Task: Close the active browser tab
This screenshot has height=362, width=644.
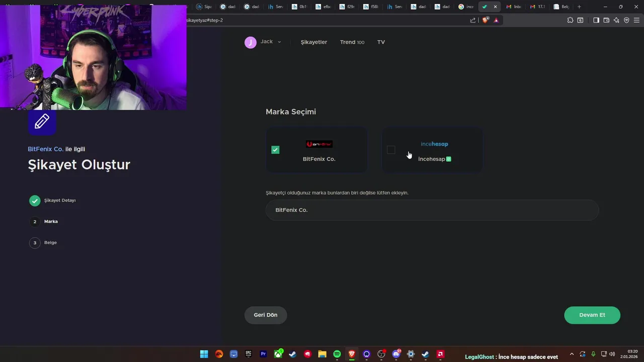Action: 495,7
